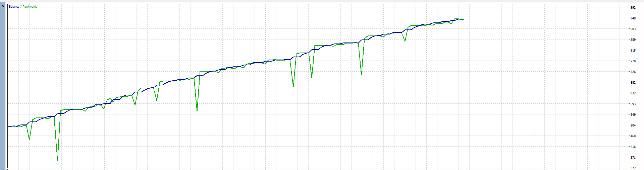The image size is (644, 170).
Task: Select the 726 axis value
Action: point(633,72)
